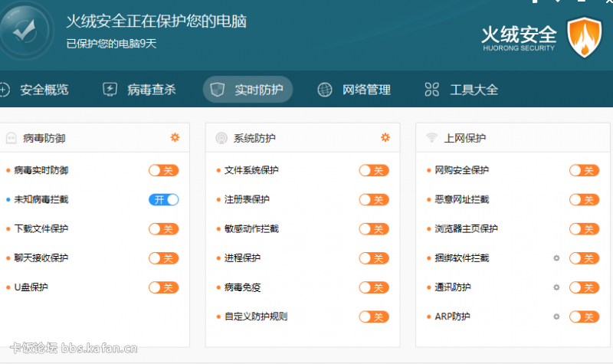Open the 病毒防御 settings gear
The image size is (613, 364).
[x=175, y=137]
